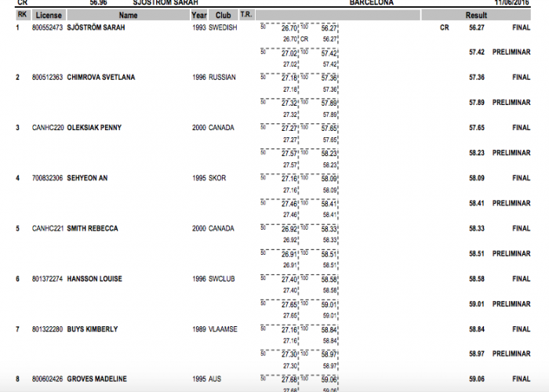
Task: Click license number 800602426
Action: click(47, 379)
